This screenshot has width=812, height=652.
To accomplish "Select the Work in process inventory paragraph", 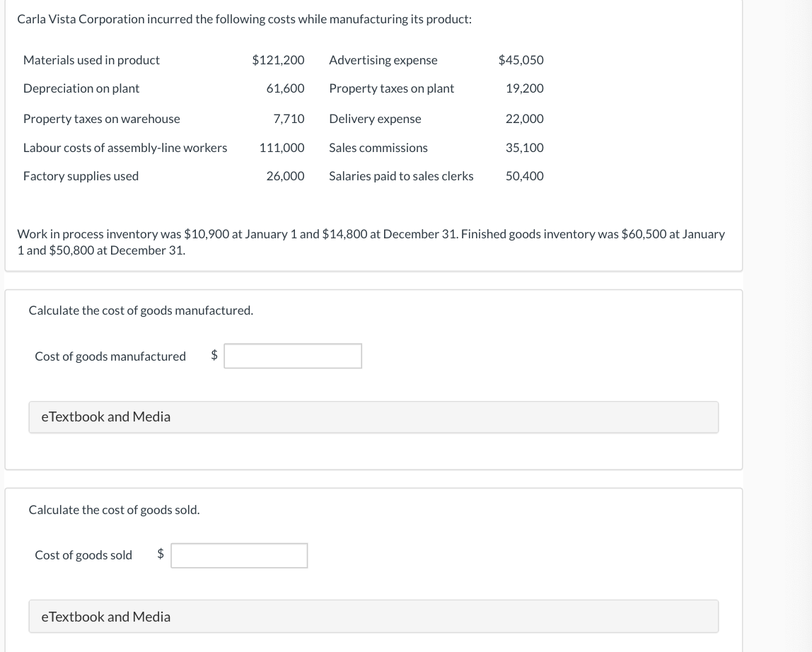I will pos(371,241).
